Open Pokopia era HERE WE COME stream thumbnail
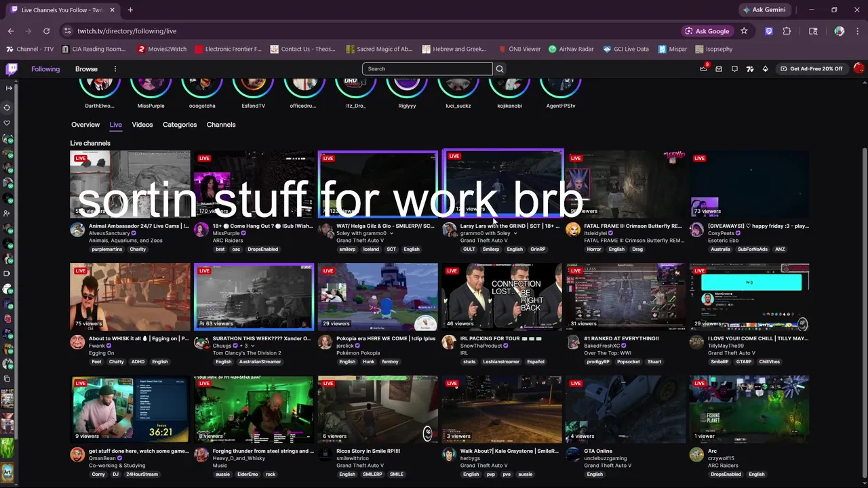 tap(378, 296)
